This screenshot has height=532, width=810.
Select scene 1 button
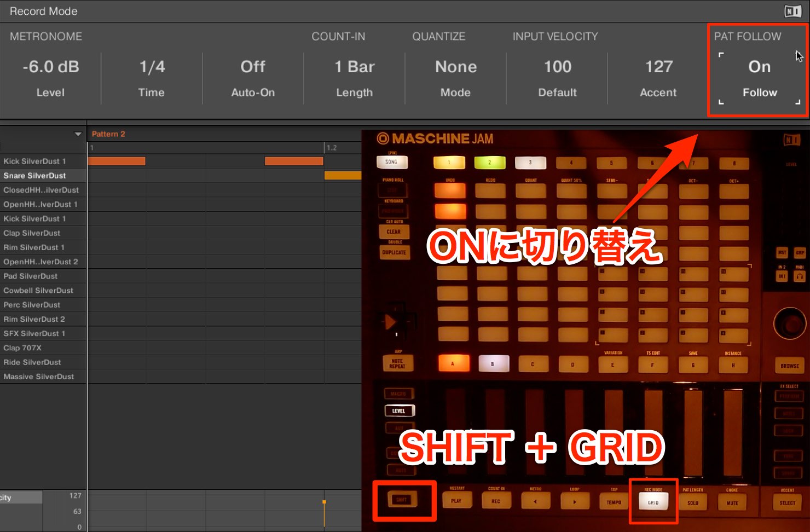click(449, 163)
